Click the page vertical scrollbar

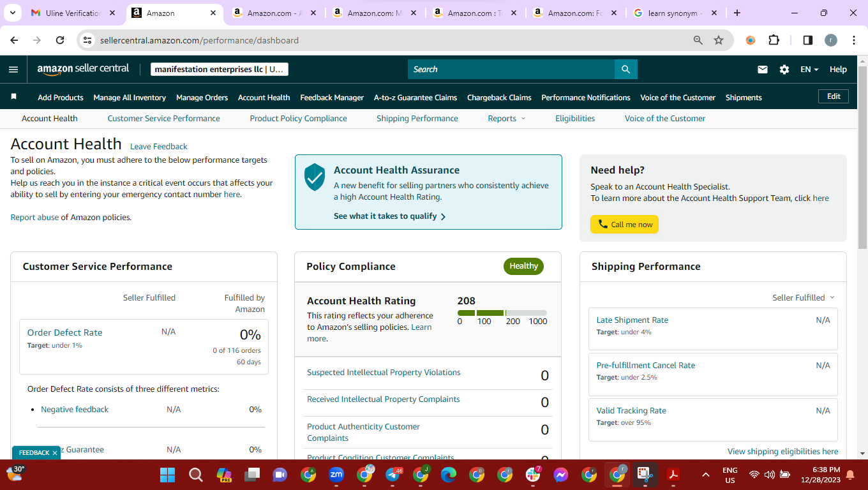862,156
